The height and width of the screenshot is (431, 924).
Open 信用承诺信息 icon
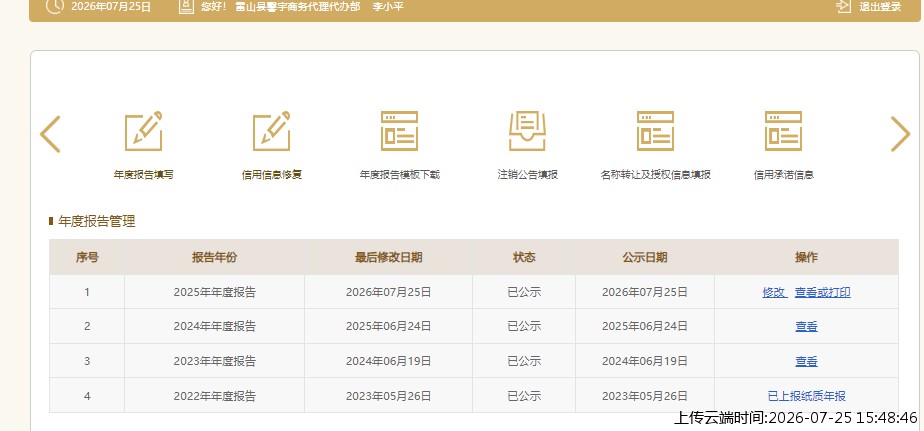tap(783, 131)
